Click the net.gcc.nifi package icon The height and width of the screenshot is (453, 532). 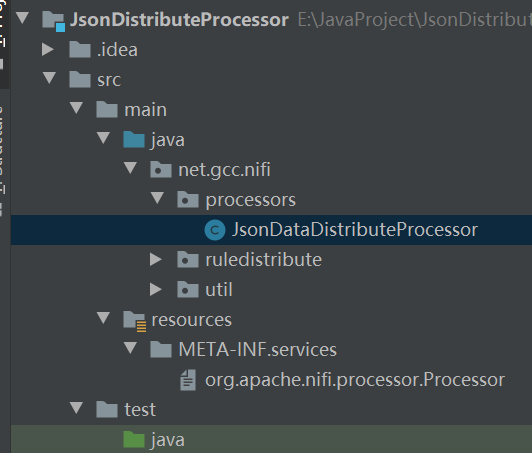pyautogui.click(x=161, y=170)
